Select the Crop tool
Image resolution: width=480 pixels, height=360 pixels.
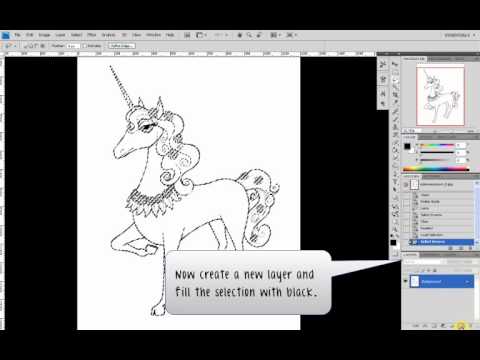coord(395,94)
